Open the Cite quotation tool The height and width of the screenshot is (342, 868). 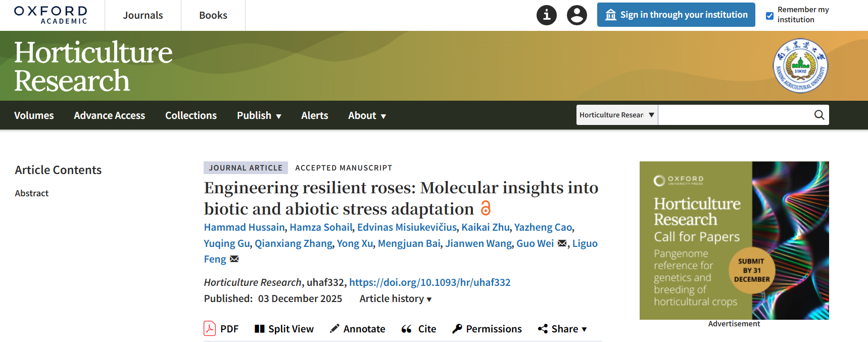(x=418, y=329)
